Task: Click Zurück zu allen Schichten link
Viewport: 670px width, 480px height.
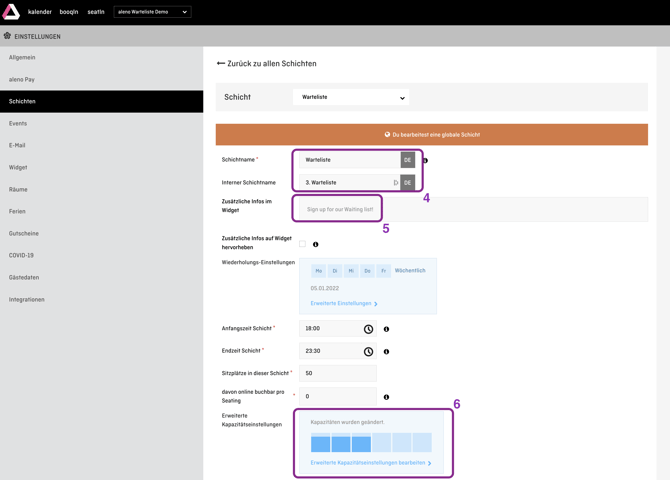Action: tap(267, 63)
